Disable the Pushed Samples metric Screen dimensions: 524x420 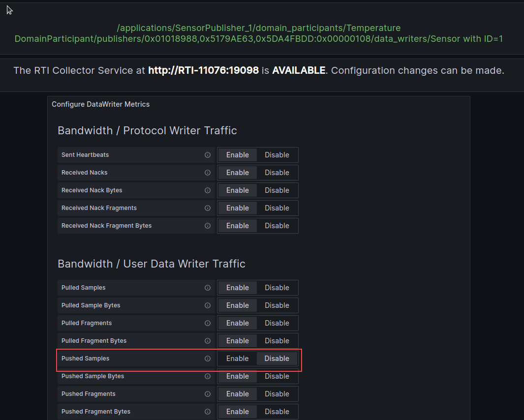(277, 358)
